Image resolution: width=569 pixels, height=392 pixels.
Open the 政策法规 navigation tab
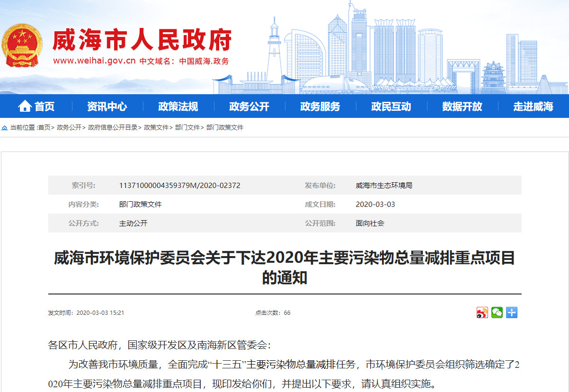pos(178,106)
